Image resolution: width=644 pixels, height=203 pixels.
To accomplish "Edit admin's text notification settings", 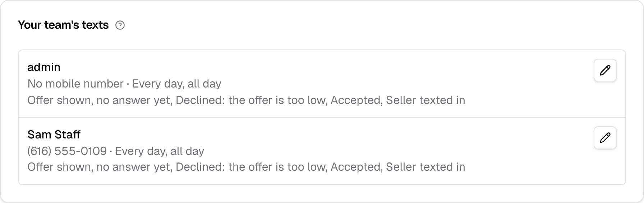I will [x=605, y=70].
